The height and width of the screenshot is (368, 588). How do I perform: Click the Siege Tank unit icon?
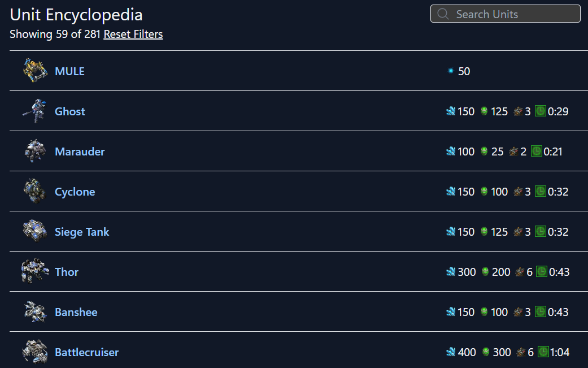coord(34,231)
